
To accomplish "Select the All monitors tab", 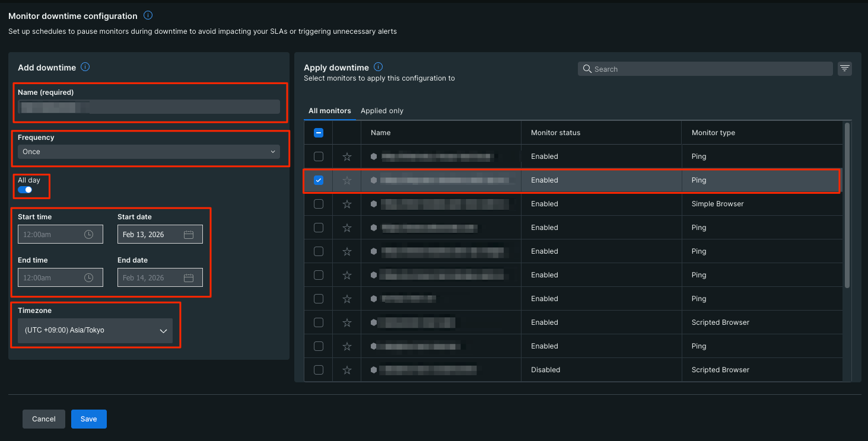I will [x=330, y=111].
